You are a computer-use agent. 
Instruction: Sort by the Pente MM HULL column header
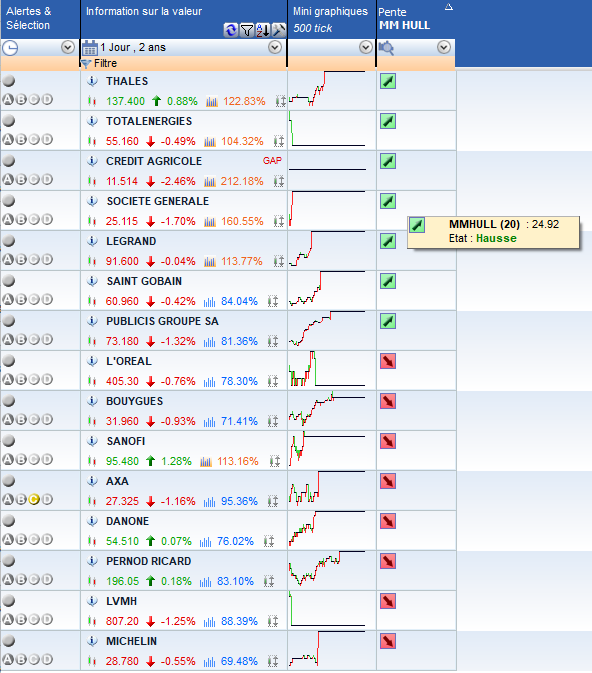(x=404, y=18)
